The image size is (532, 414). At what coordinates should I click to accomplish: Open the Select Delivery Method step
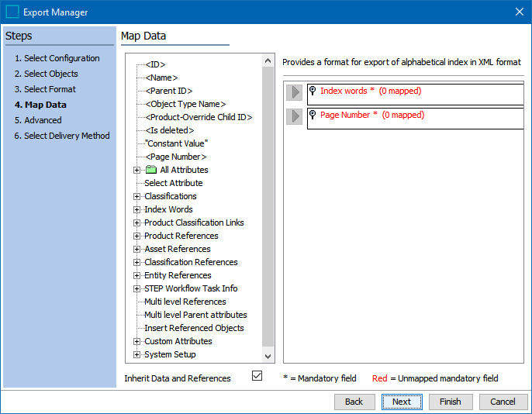click(x=61, y=136)
